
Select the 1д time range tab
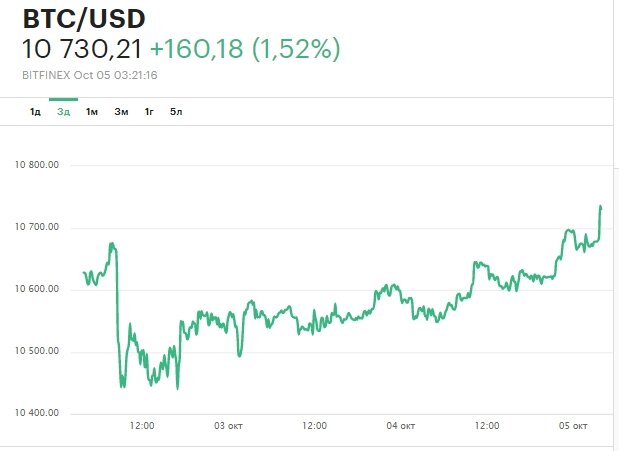point(34,111)
